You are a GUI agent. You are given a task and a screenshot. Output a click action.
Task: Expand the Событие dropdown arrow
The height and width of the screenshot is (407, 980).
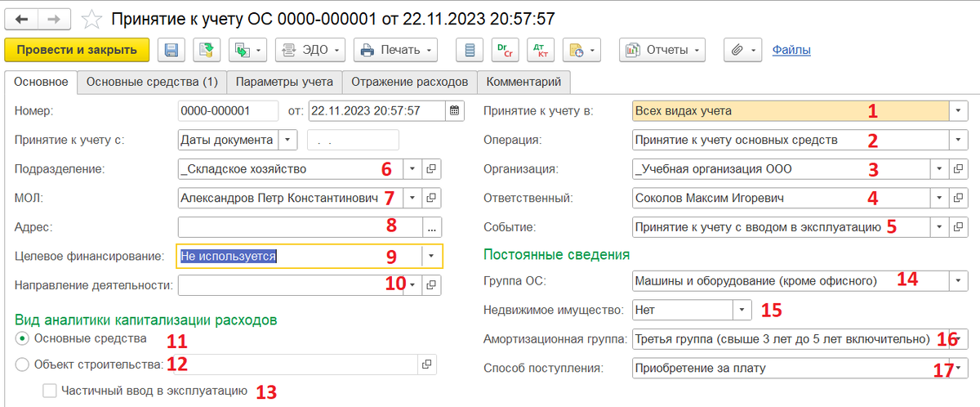click(x=939, y=226)
